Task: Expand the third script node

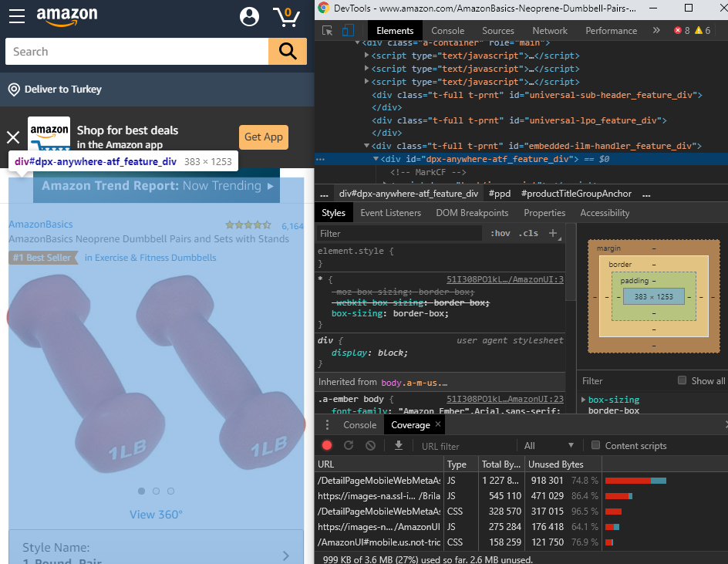Action: tap(367, 81)
